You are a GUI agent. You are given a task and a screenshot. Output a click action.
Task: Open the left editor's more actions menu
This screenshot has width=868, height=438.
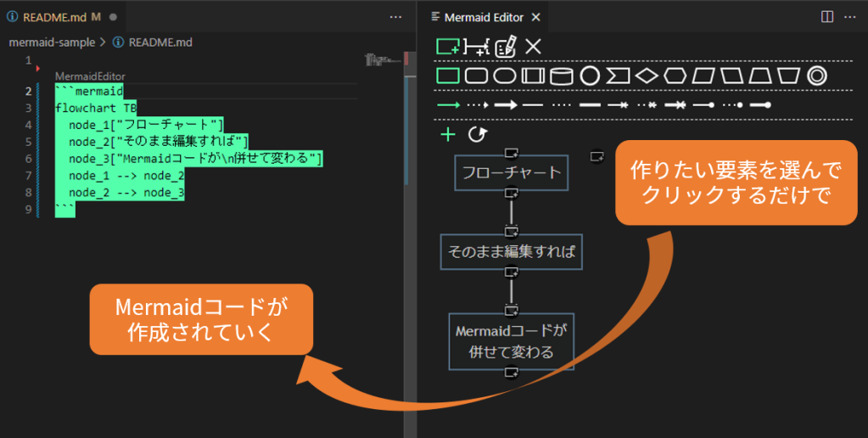(x=395, y=17)
